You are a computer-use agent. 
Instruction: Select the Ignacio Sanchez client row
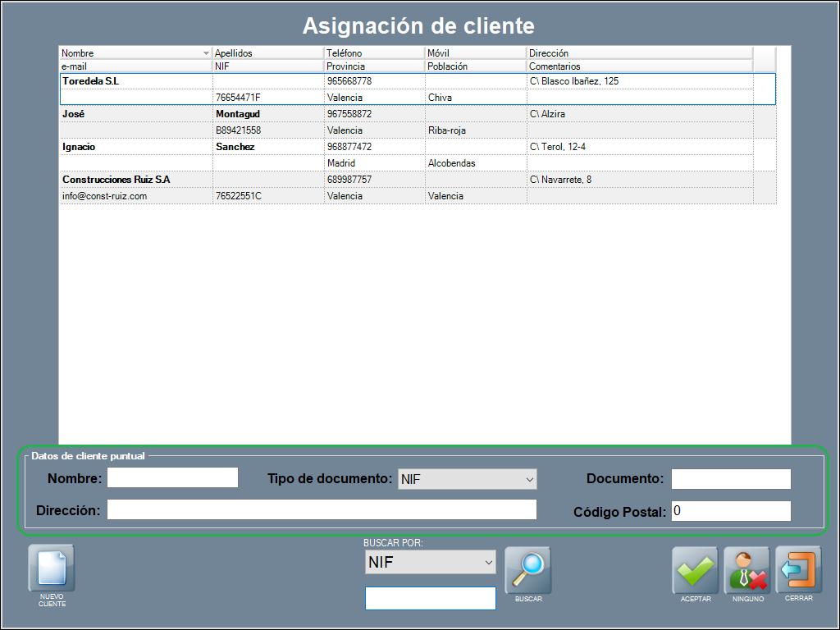tap(136, 147)
